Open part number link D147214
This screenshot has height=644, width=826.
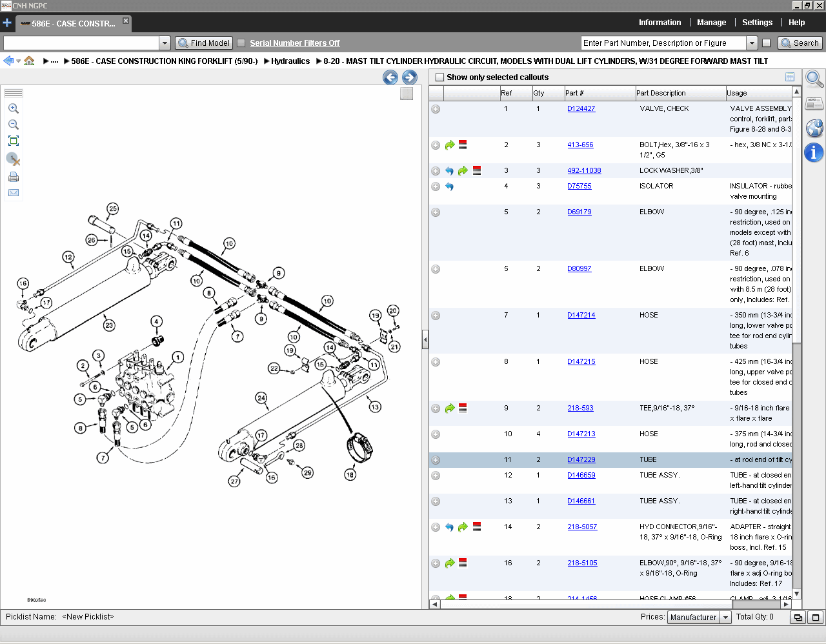(581, 315)
